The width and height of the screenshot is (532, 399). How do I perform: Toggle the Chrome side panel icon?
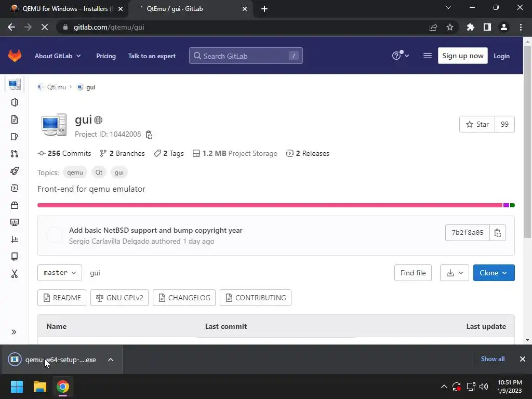pos(487,27)
